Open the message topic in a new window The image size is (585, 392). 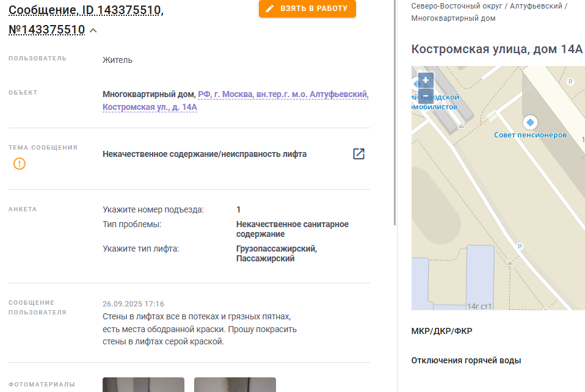(358, 154)
